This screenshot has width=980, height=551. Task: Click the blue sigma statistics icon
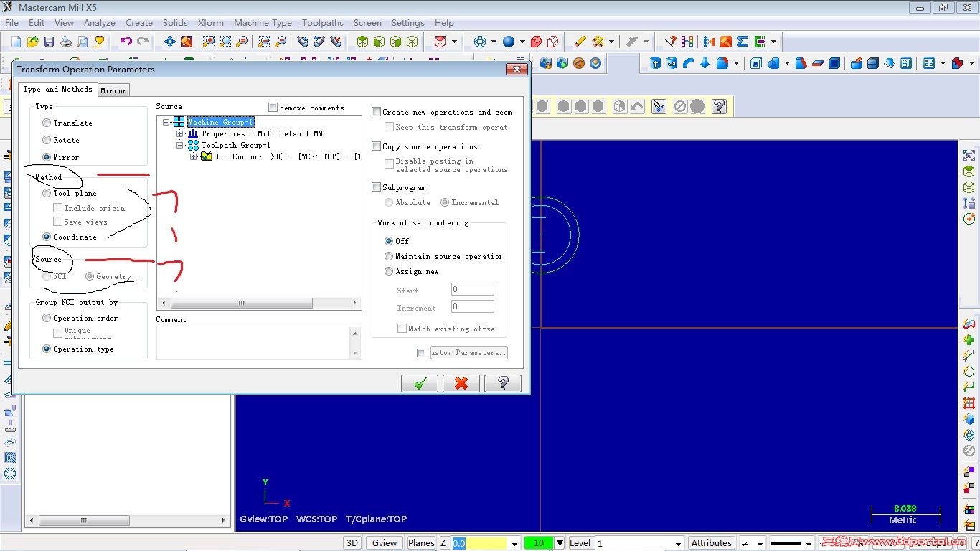point(743,42)
